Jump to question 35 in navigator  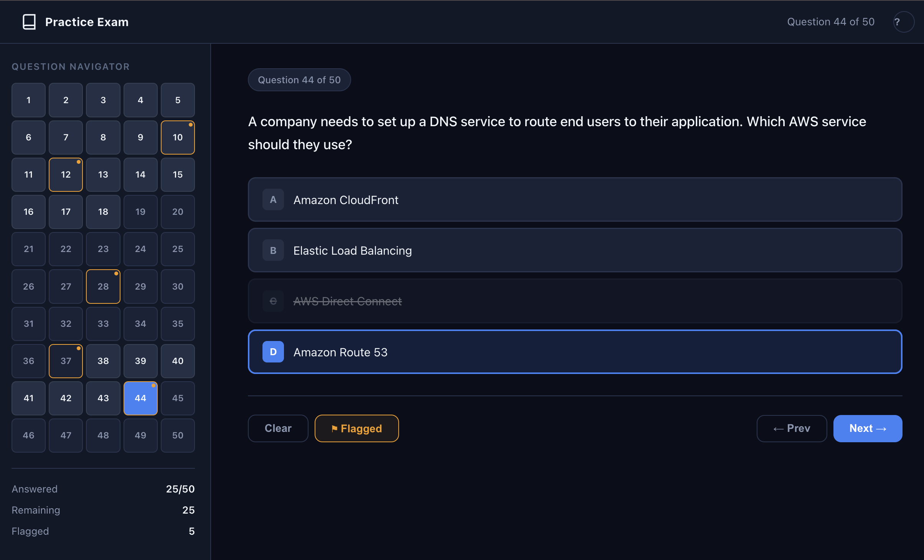click(178, 324)
